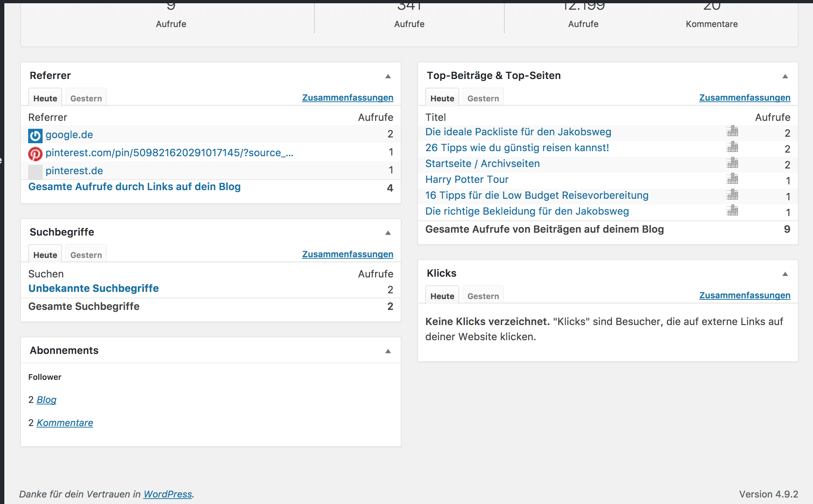
Task: Collapse the Abonnements panel
Action: (388, 351)
